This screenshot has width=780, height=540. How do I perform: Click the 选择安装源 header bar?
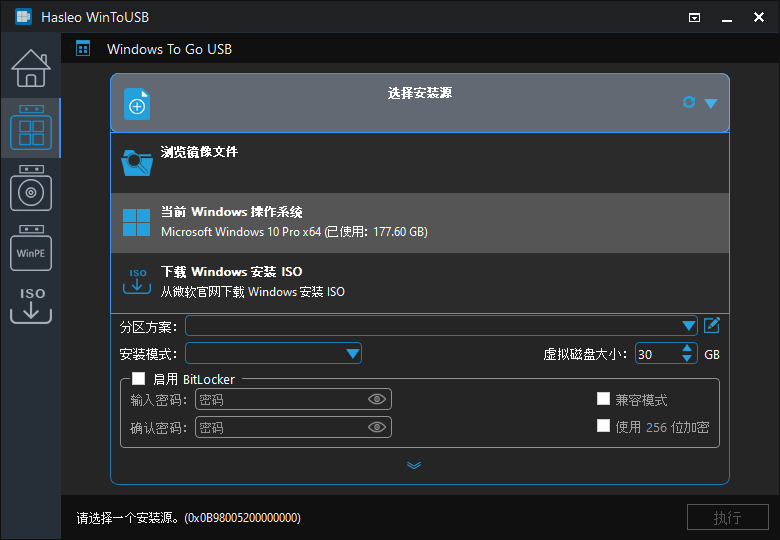[x=420, y=103]
